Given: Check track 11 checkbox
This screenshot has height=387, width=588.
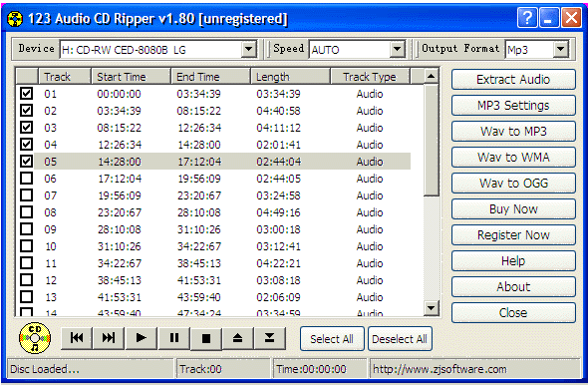Looking at the screenshot, I should click(26, 263).
